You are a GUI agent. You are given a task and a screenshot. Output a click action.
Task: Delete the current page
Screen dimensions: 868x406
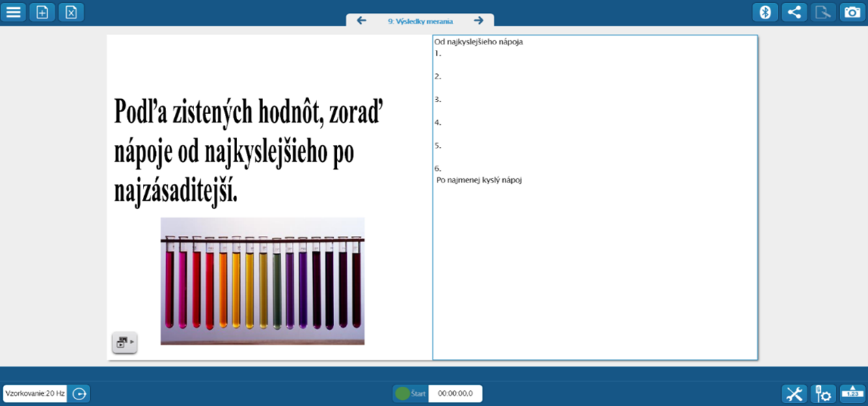point(71,12)
